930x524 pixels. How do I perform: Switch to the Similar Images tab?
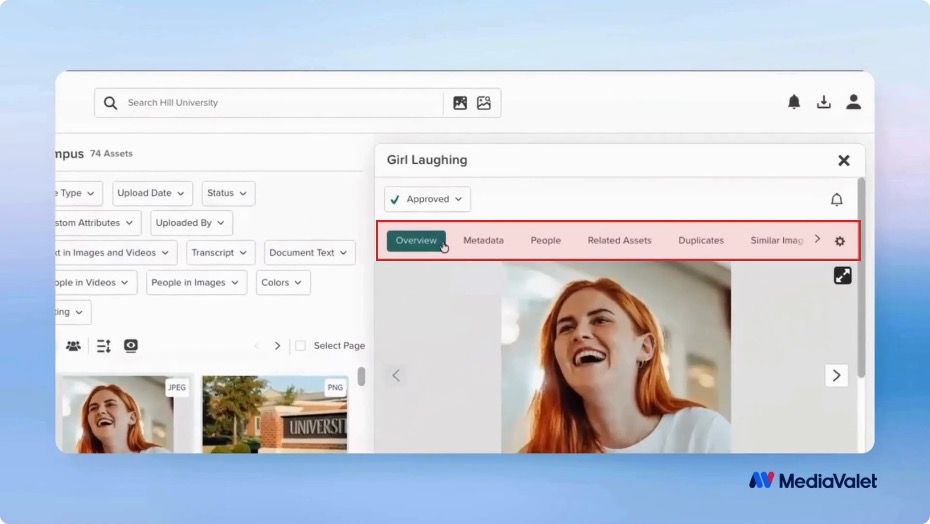[776, 240]
